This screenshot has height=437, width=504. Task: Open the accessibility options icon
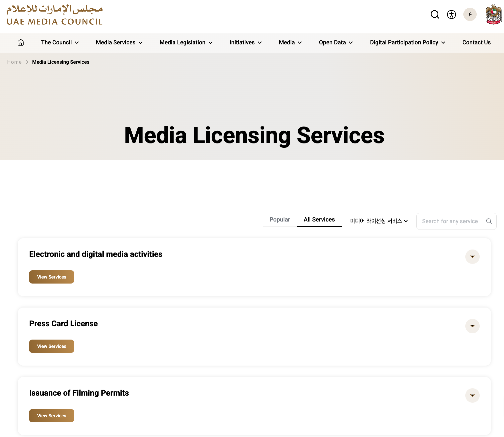click(x=451, y=14)
